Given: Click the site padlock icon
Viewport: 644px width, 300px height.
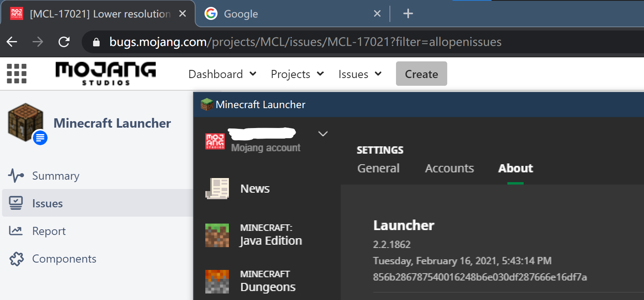Looking at the screenshot, I should pos(96,42).
